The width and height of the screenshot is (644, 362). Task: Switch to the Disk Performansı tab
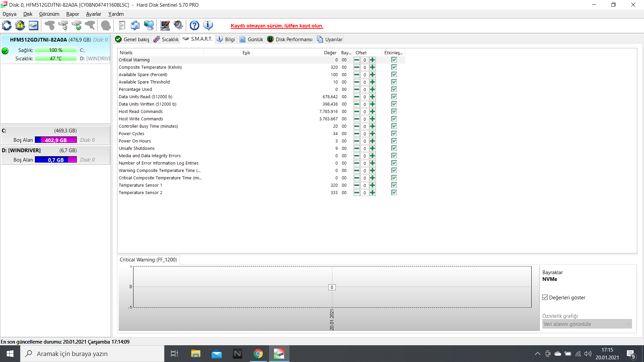290,40
